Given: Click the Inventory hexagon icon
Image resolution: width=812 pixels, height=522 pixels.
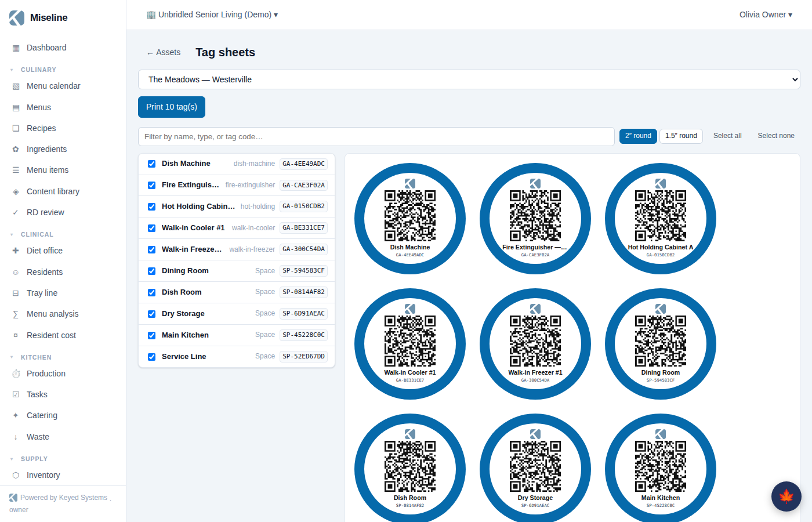Looking at the screenshot, I should (x=16, y=476).
